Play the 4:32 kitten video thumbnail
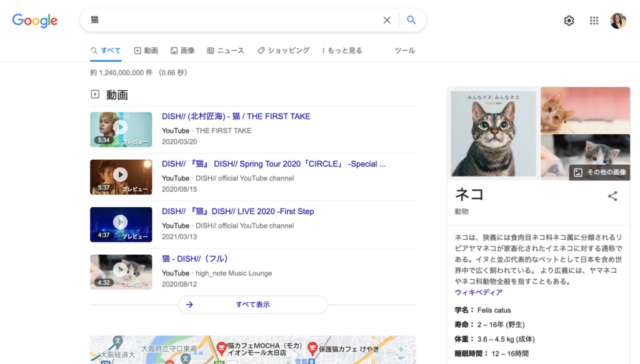 pos(121,272)
